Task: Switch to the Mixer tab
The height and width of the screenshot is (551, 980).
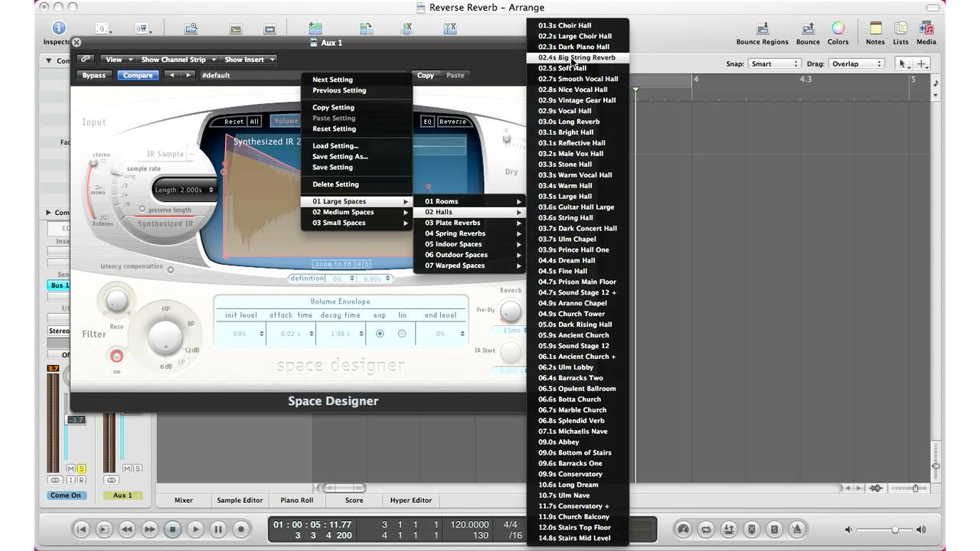Action: point(184,500)
